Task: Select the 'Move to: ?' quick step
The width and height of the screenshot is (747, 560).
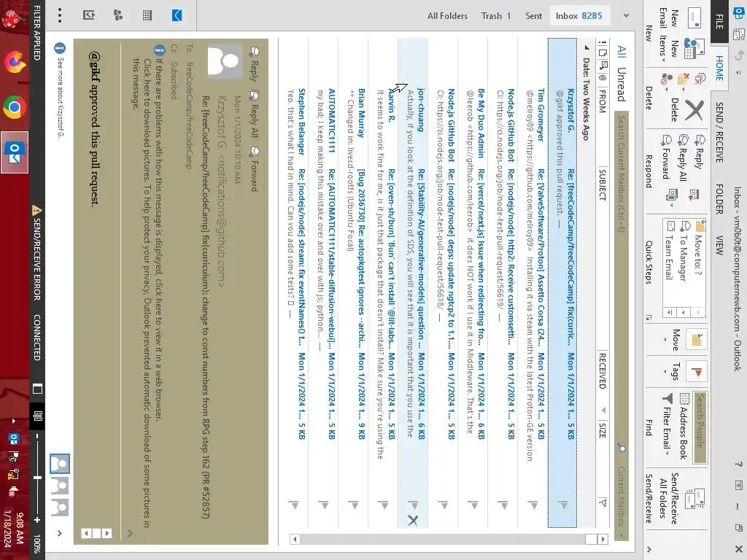Action: pyautogui.click(x=700, y=248)
